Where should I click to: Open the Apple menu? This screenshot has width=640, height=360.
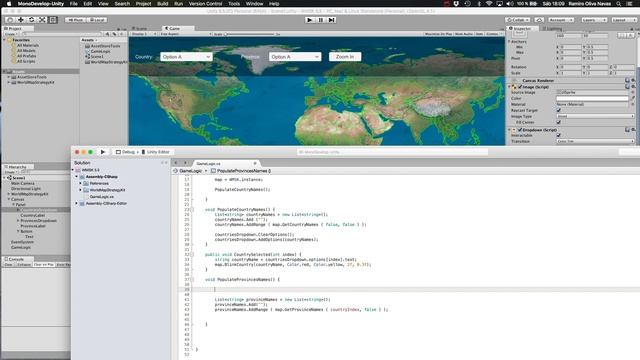pos(9,4)
